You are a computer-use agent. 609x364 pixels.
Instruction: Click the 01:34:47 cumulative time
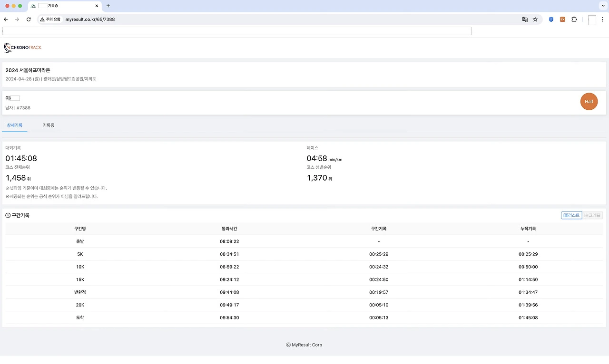pyautogui.click(x=528, y=292)
